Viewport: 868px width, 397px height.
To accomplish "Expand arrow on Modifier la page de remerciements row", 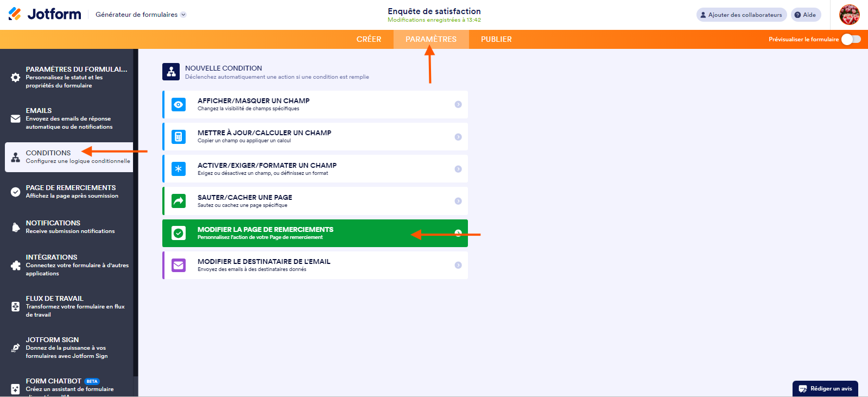I will point(458,233).
